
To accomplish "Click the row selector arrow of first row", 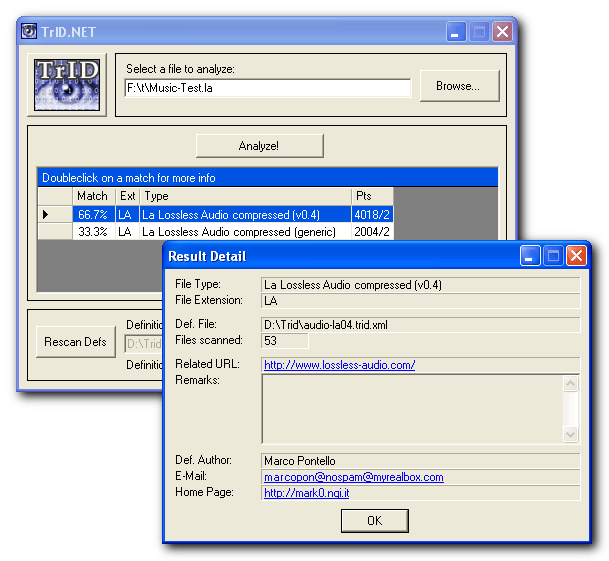I will tap(55, 214).
